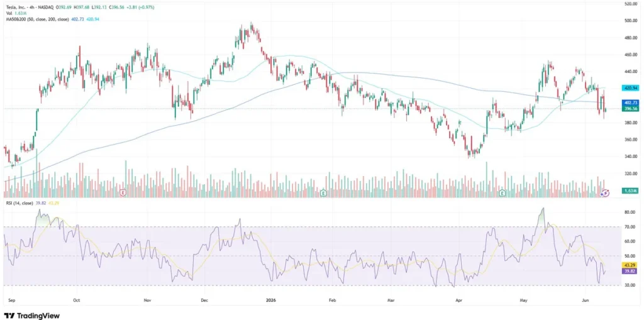Click the +3.81 (+0.97%) change text
Screen dimensions: 644x320
pos(140,8)
